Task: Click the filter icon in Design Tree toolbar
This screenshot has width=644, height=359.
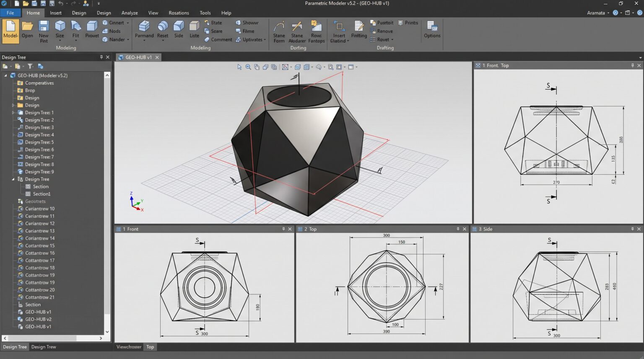Action: click(x=30, y=66)
